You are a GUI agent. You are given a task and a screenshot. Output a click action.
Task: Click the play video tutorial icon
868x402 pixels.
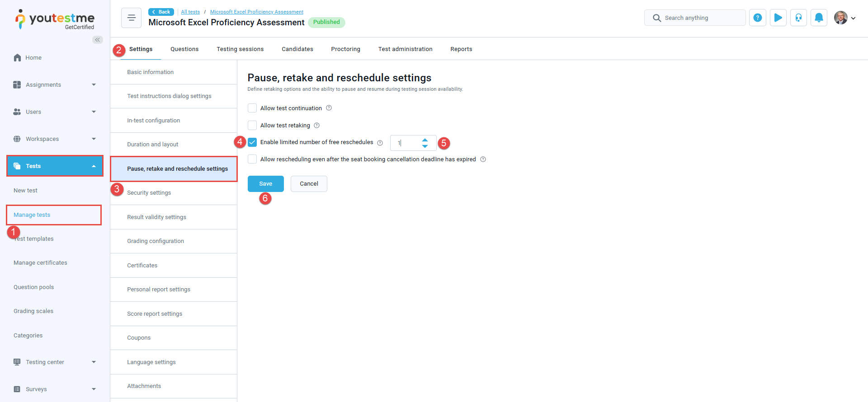pos(778,18)
